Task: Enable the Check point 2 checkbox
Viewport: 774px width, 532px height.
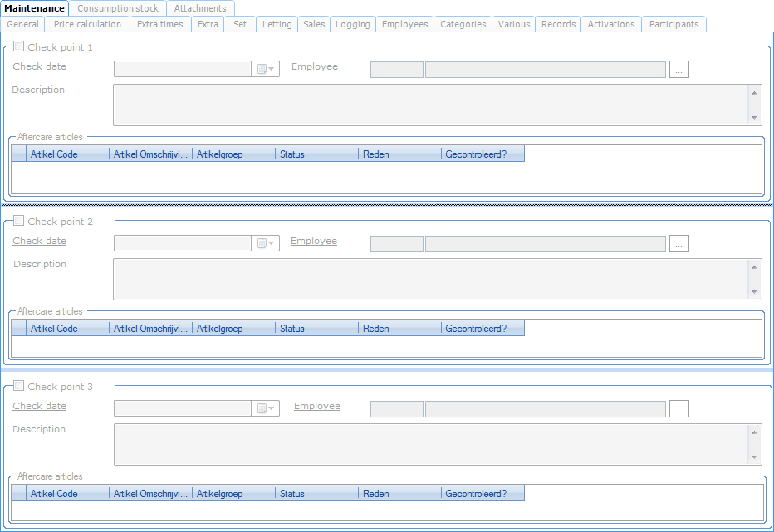Action: (19, 222)
